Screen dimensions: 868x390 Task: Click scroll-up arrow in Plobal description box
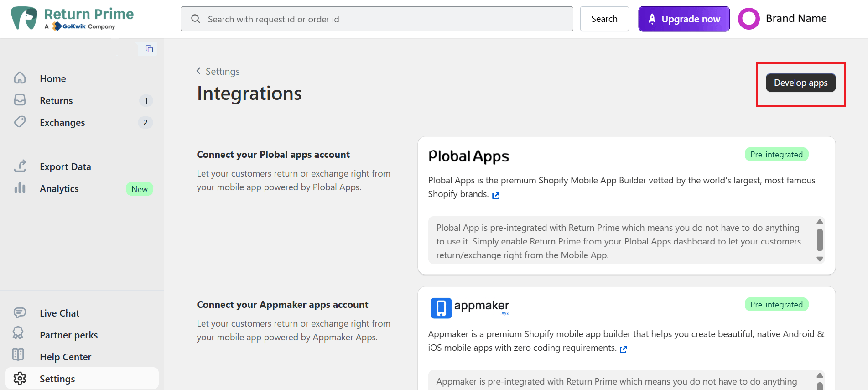click(820, 222)
